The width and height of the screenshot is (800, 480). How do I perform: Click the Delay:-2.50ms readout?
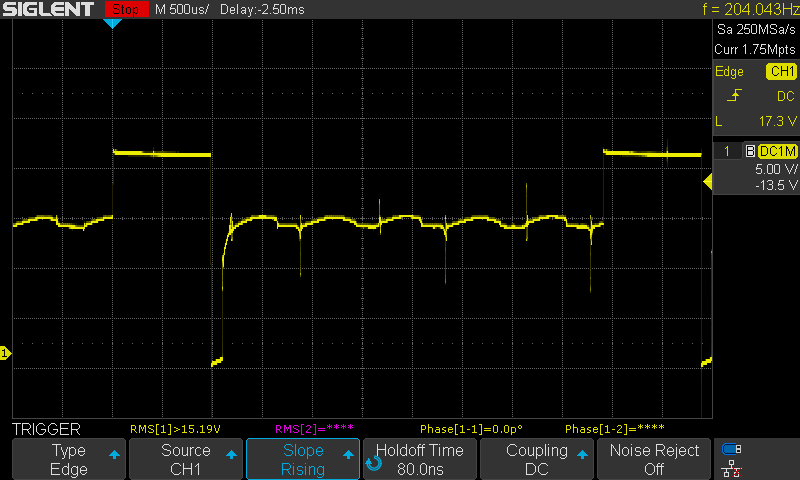point(262,9)
